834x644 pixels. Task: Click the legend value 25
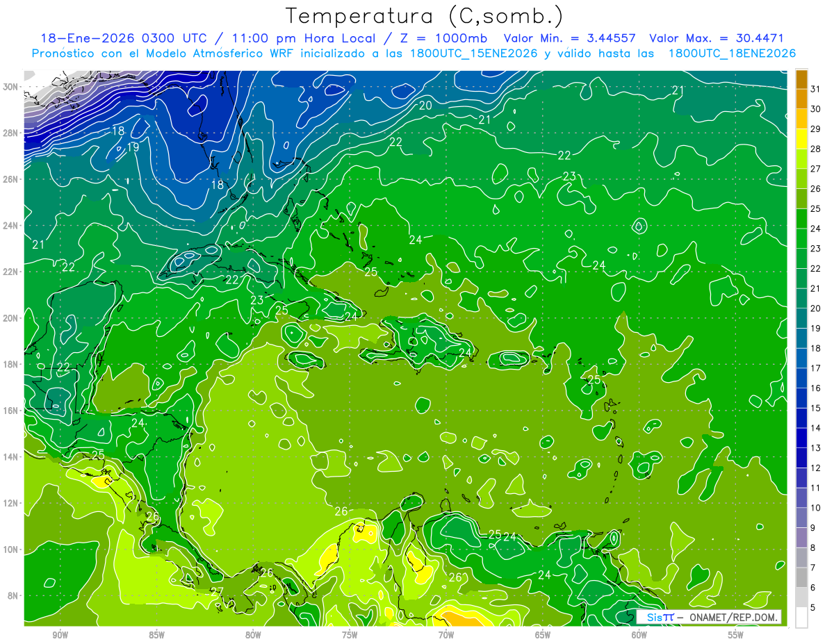pyautogui.click(x=815, y=208)
